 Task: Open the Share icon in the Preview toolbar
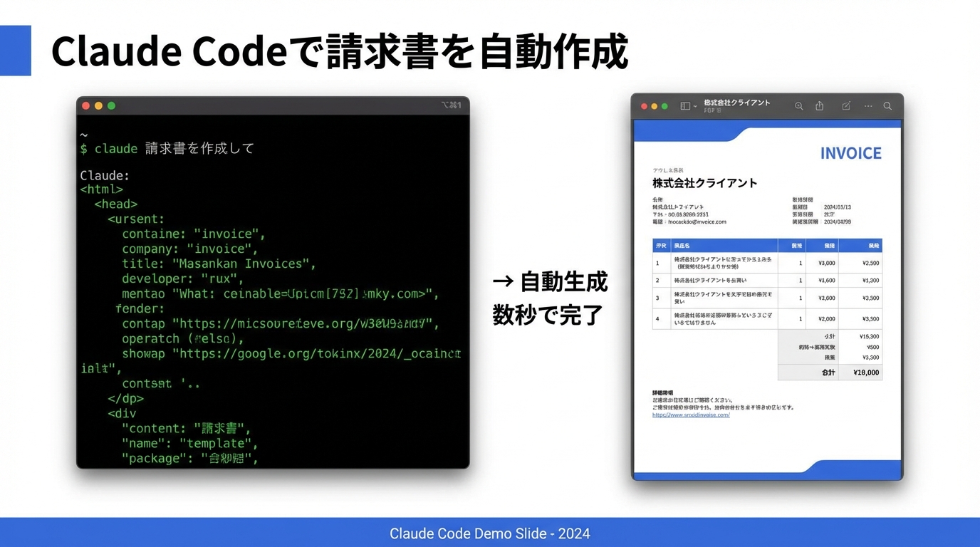[820, 106]
